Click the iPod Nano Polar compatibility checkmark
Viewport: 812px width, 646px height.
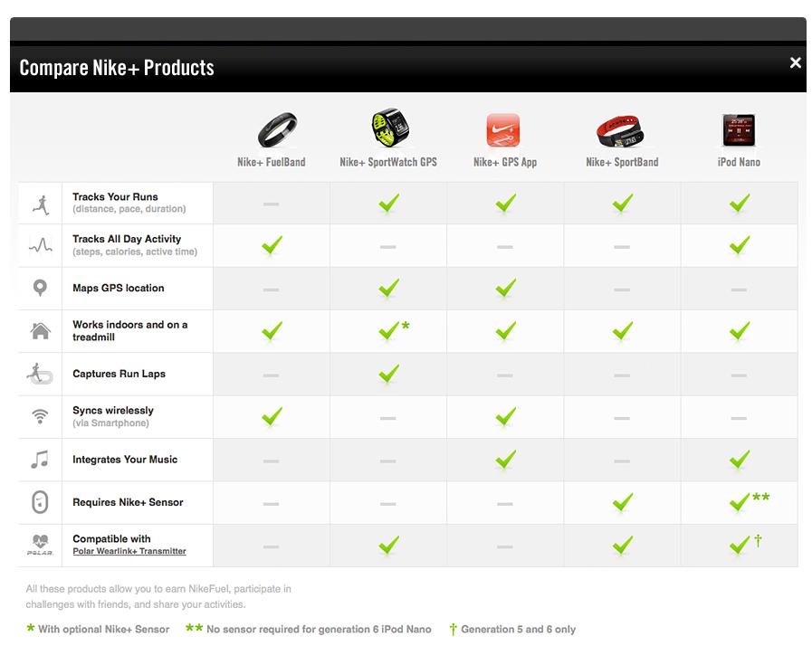point(740,545)
